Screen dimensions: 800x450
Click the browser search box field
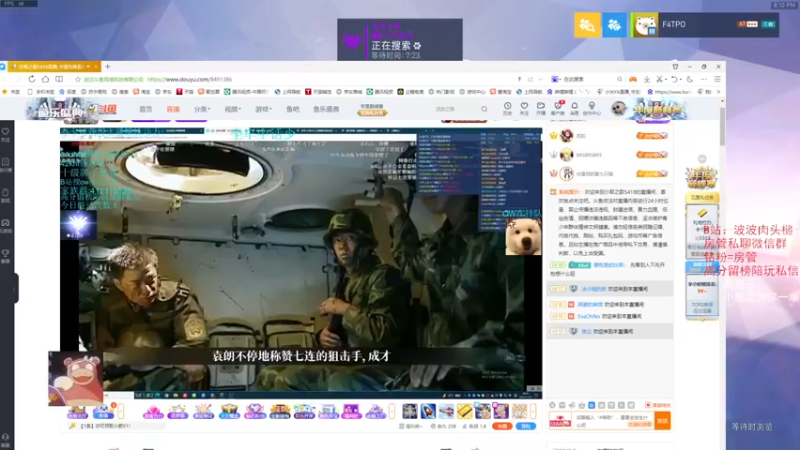pyautogui.click(x=589, y=80)
